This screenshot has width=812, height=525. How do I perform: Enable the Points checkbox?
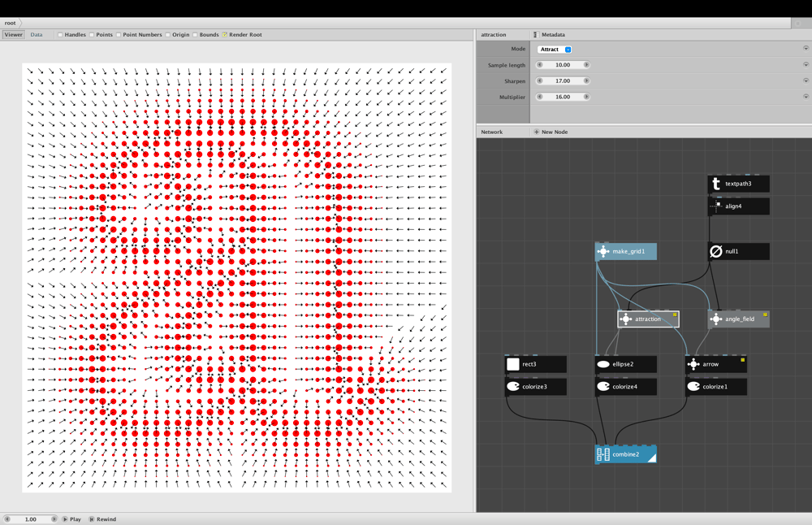(x=92, y=35)
